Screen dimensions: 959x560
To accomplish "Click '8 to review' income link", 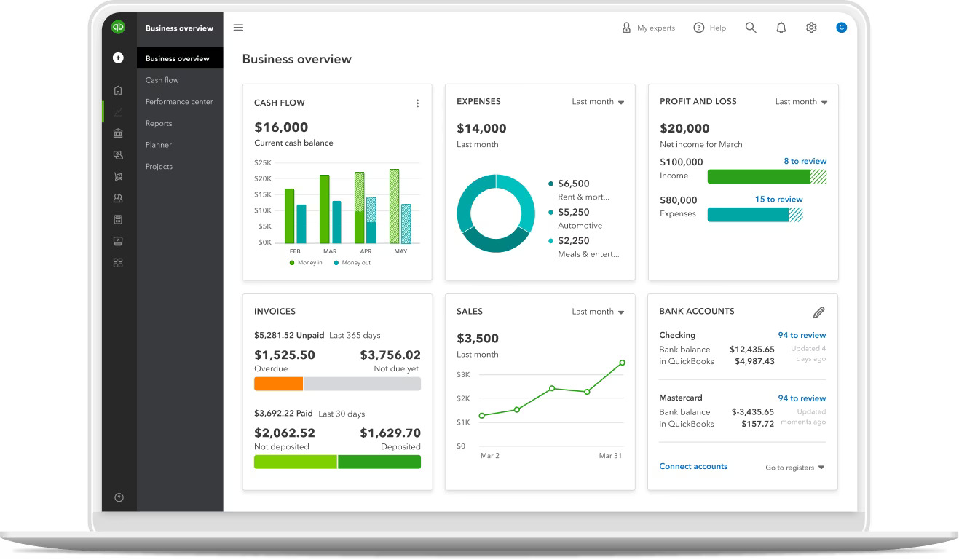I will tap(805, 161).
